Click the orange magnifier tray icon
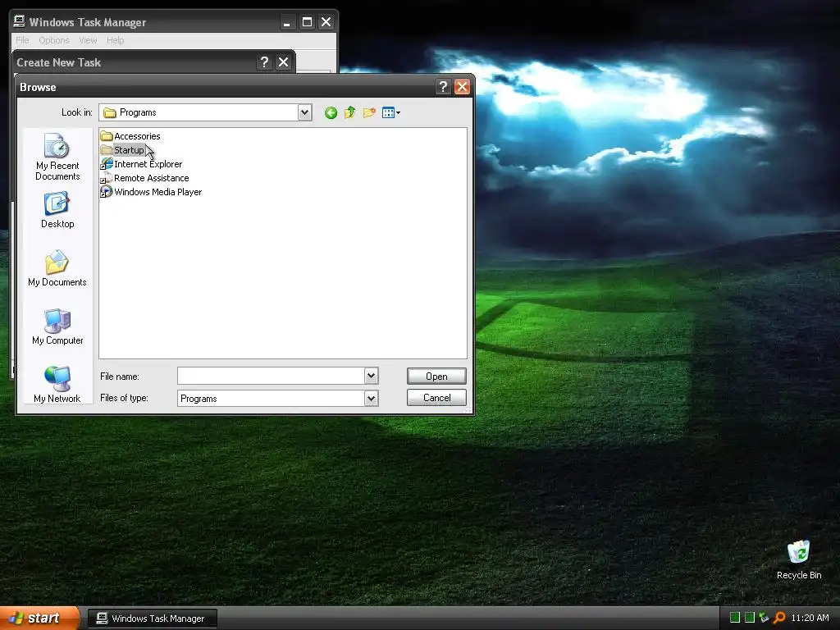 [779, 618]
